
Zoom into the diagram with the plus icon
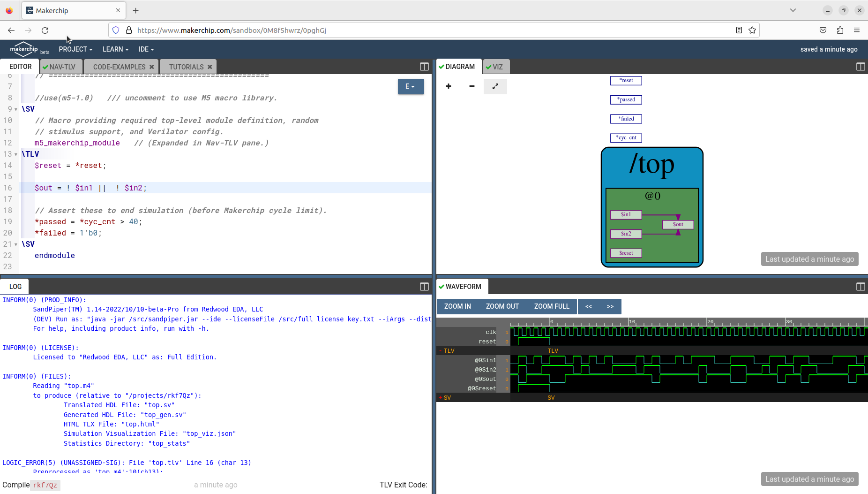click(448, 86)
